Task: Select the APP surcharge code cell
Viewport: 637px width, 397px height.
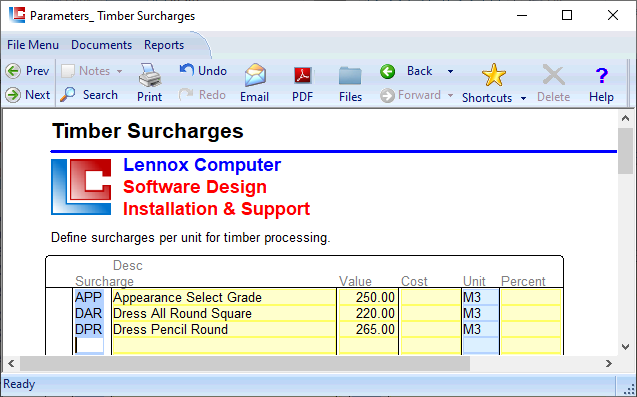Action: tap(89, 297)
